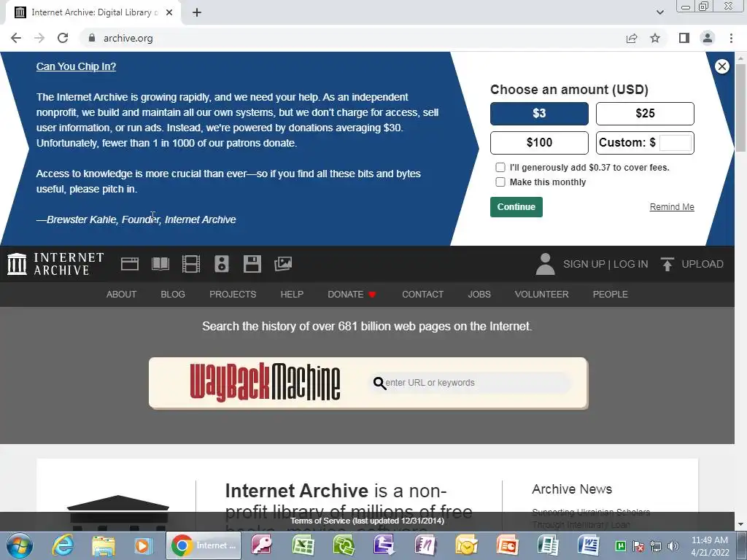Open a new browser tab
The height and width of the screenshot is (560, 747).
pos(197,12)
